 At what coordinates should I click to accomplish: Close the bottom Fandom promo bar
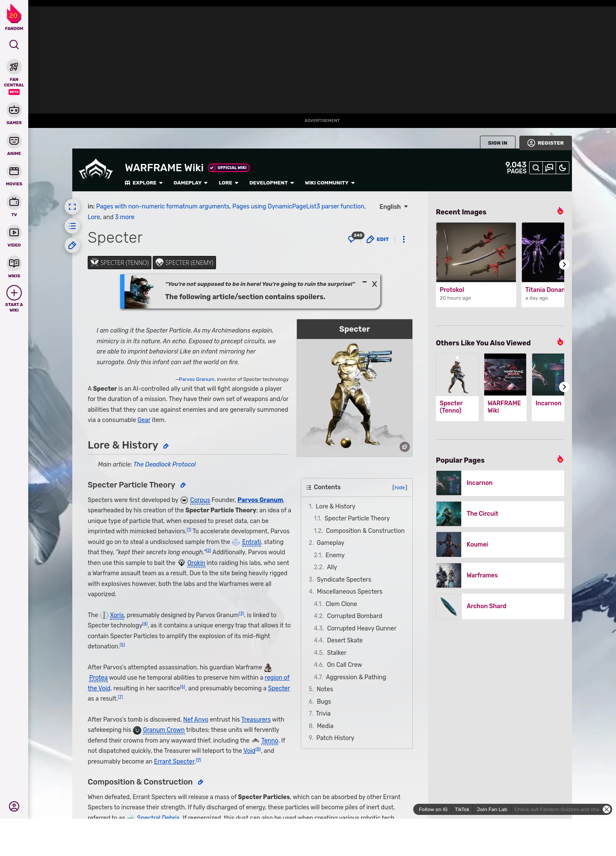coord(607,809)
